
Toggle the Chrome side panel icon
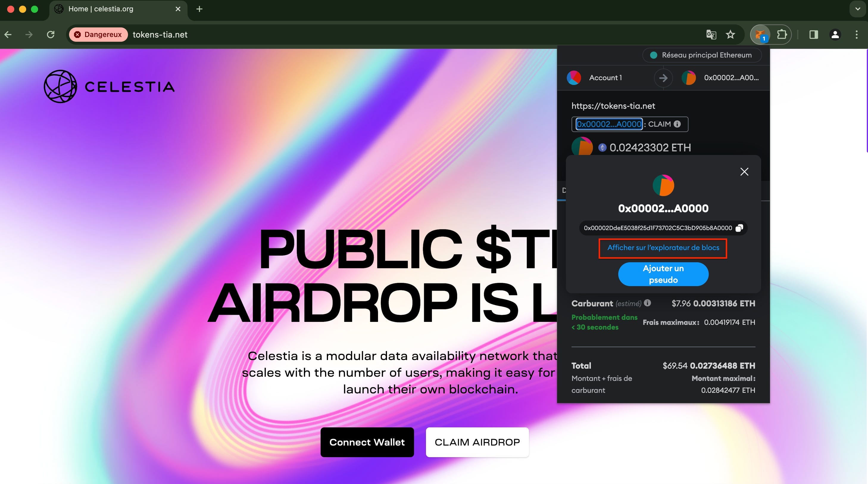[x=814, y=34]
